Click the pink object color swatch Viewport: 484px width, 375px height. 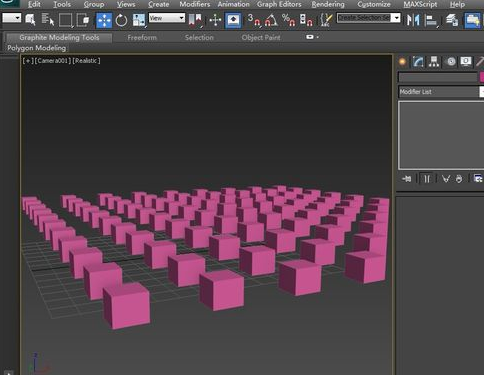pos(482,78)
